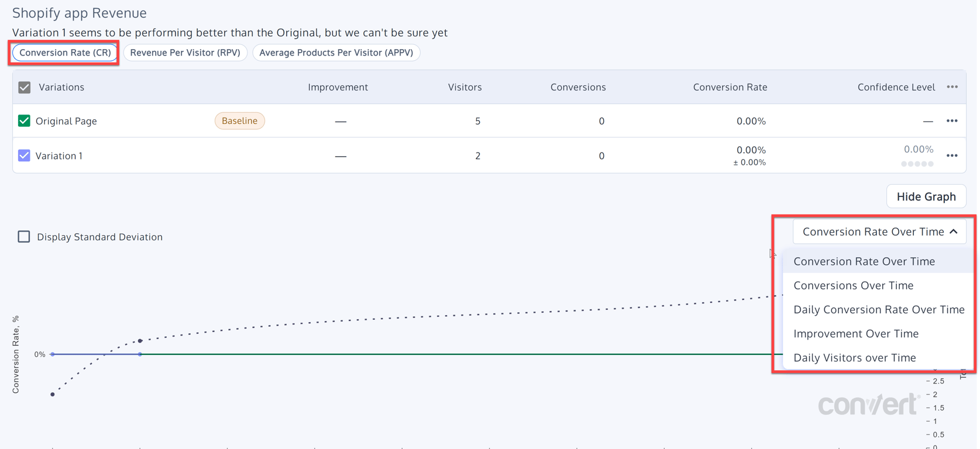Select the Conversion Rate (CR) tab
Screen dimensions: 980x449
(x=65, y=53)
